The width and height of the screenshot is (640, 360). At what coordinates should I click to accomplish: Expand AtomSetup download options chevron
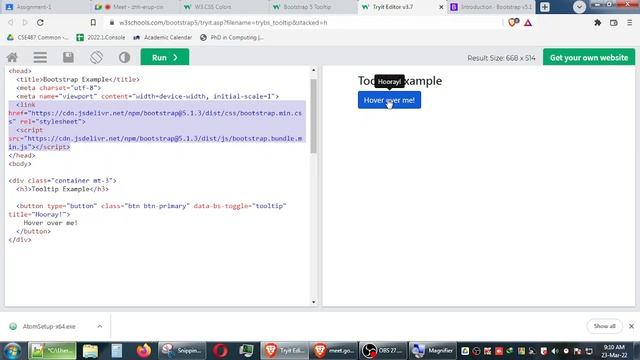coord(100,327)
